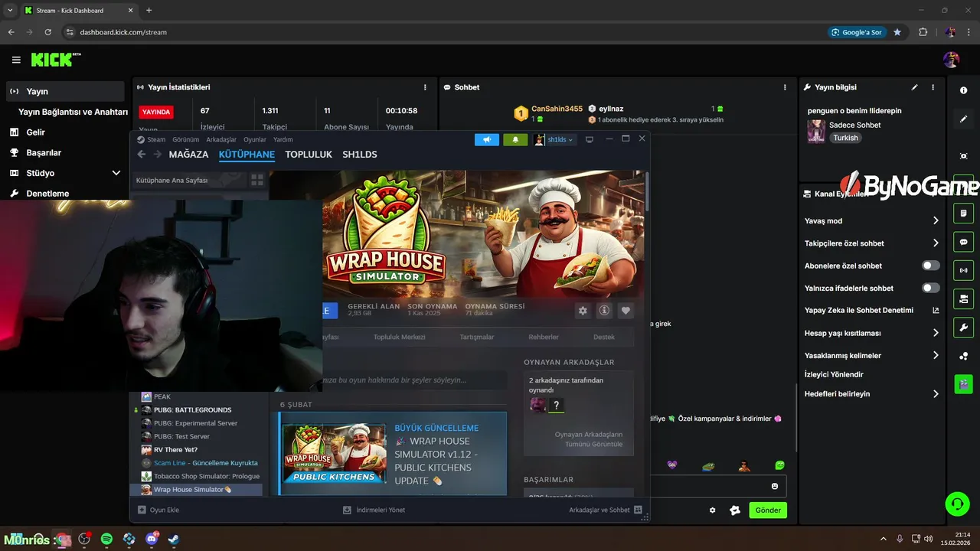This screenshot has width=980, height=551.
Task: Favorite Wrap House Simulator with heart icon
Action: tap(626, 311)
